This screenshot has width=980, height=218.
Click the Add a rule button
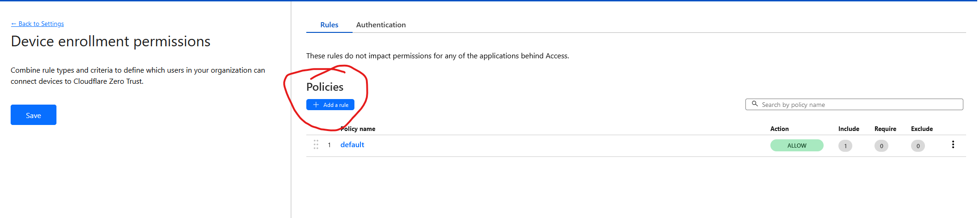(330, 105)
